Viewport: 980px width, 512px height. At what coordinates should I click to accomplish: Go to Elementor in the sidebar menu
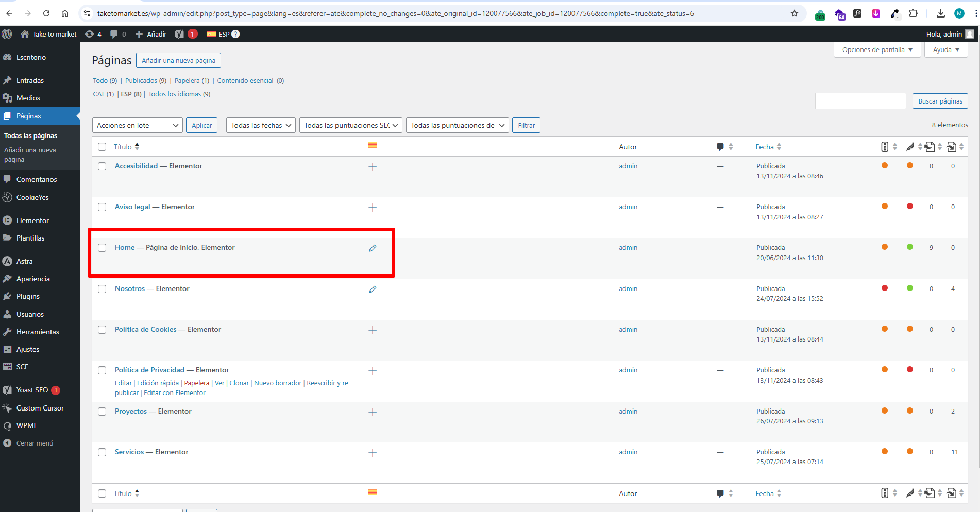coord(32,220)
